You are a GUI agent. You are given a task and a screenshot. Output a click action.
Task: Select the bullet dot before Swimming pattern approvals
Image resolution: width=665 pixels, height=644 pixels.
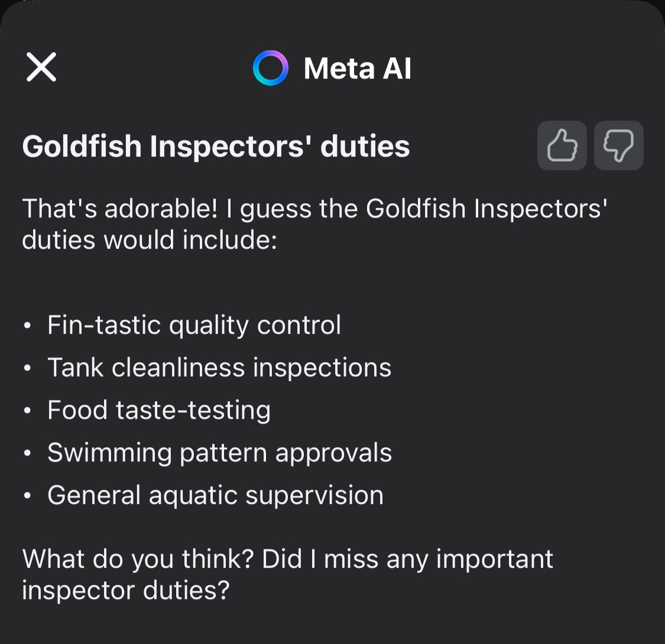(27, 454)
